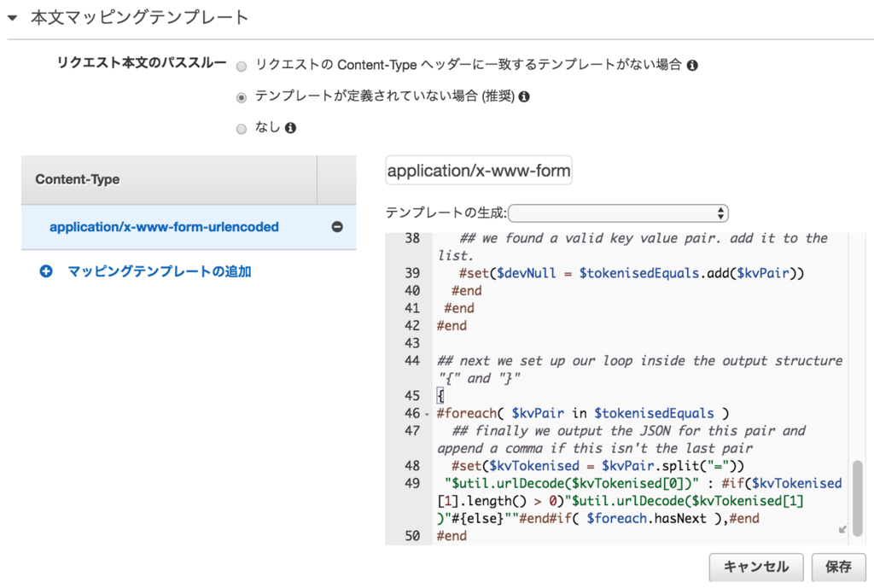Viewport: 874px width, 588px height.
Task: Click the #foreach statement on line 46
Action: [x=582, y=414]
